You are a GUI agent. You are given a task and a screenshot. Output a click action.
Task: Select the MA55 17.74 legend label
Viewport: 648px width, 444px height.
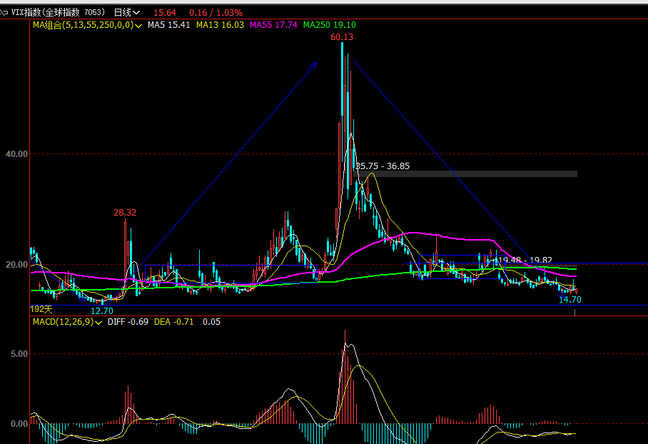tap(273, 25)
